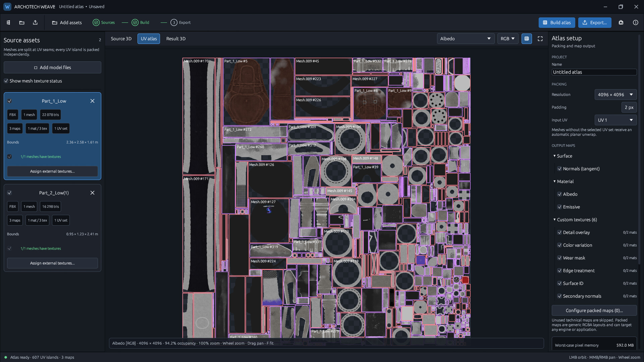
Task: Toggle Part_2_Low(1) meshes have textures checkbox
Action: click(x=9, y=248)
